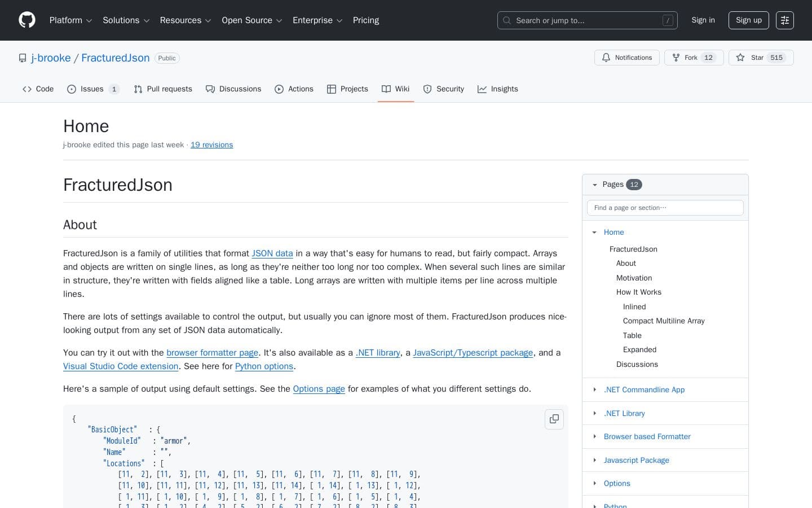Click the Sign up button
Image resolution: width=812 pixels, height=508 pixels.
coord(749,20)
